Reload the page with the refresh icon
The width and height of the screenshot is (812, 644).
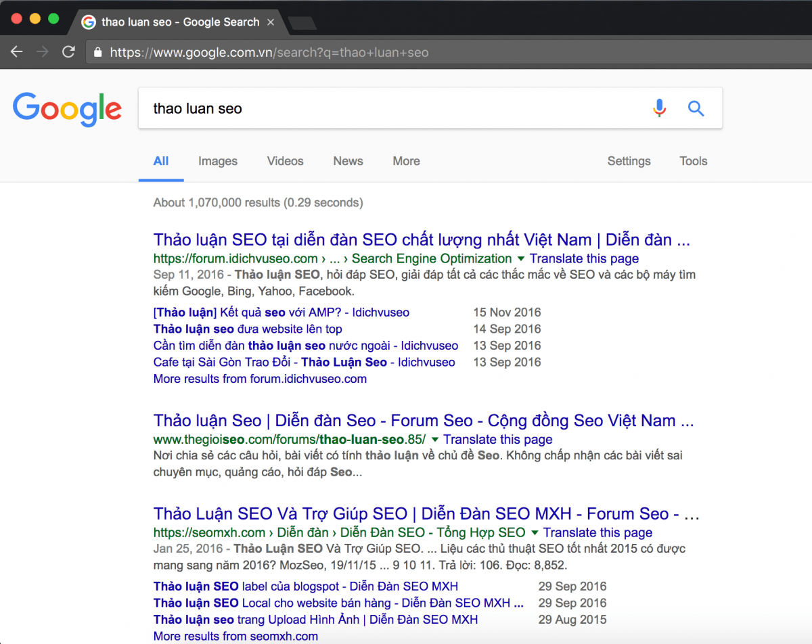click(x=68, y=52)
